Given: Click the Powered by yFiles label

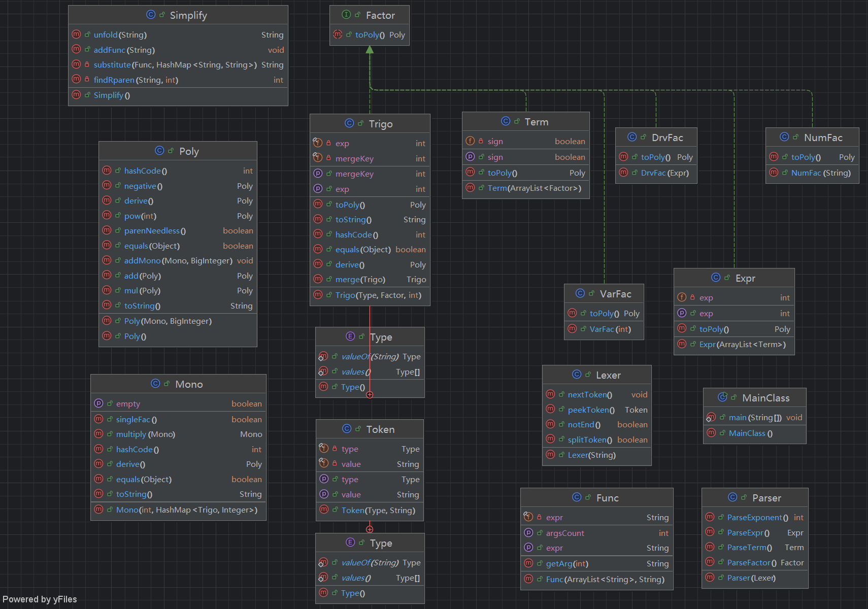Looking at the screenshot, I should pos(40,599).
